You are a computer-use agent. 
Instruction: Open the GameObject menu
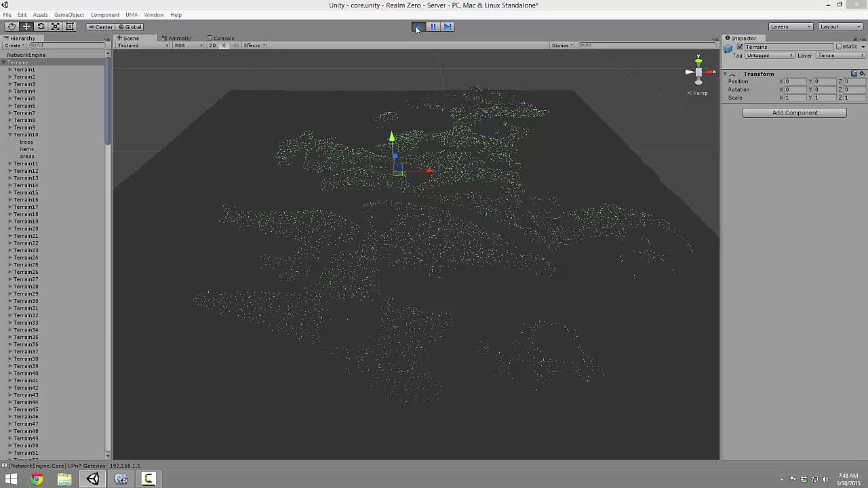(71, 14)
